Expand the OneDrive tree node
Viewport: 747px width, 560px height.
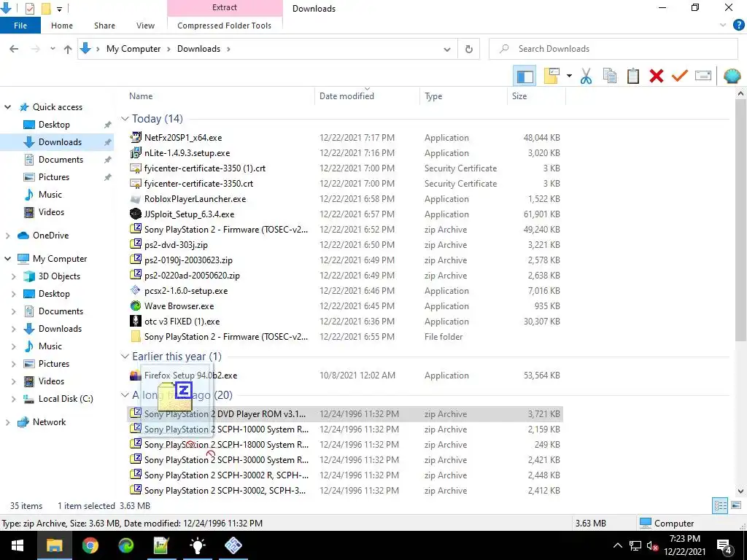pos(7,236)
